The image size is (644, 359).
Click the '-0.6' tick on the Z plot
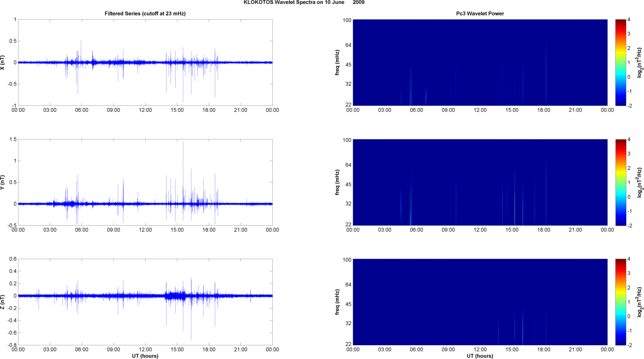point(12,333)
